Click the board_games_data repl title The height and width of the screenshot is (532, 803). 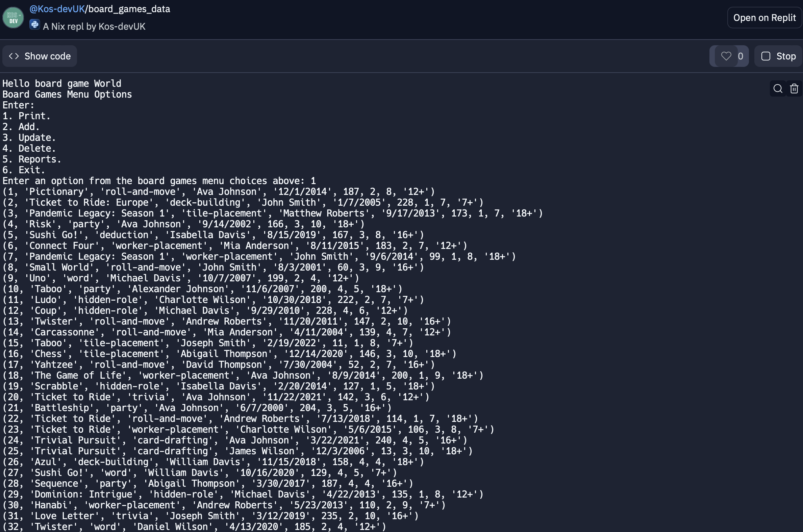(128, 9)
